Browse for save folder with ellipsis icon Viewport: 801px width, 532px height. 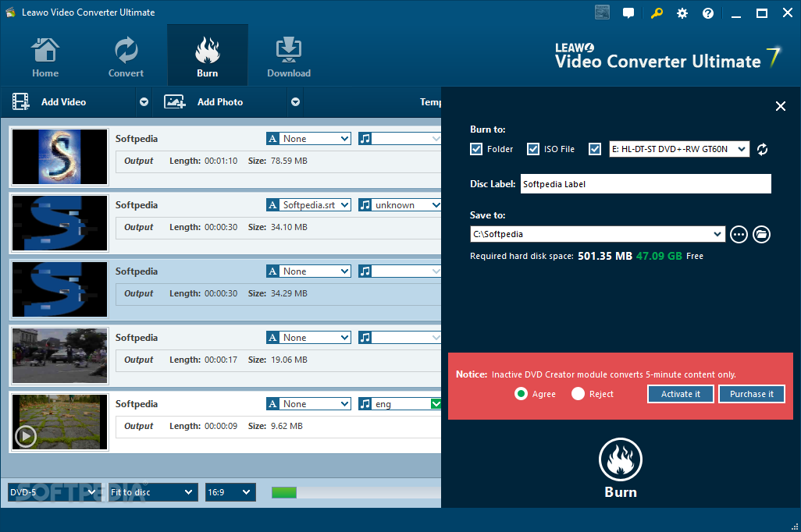coord(739,234)
